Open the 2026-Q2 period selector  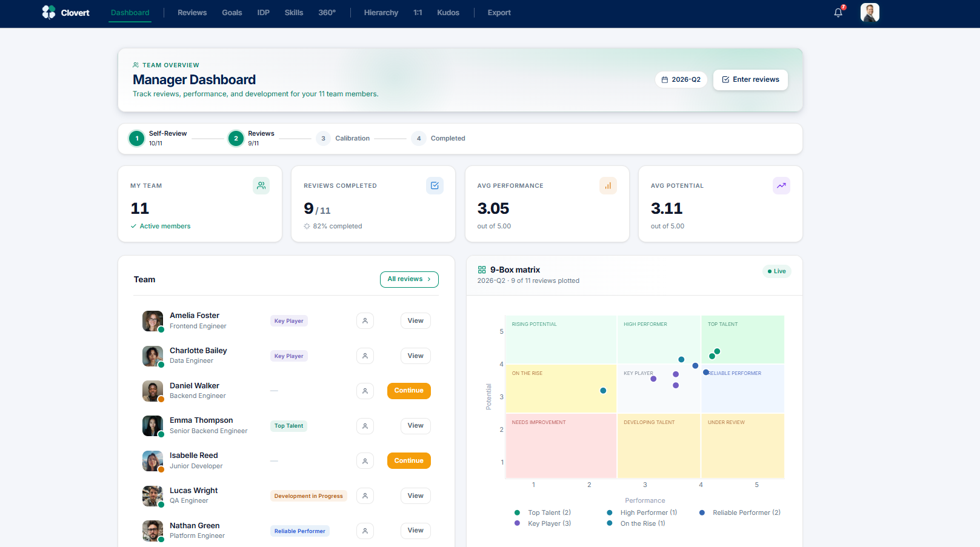coord(681,79)
